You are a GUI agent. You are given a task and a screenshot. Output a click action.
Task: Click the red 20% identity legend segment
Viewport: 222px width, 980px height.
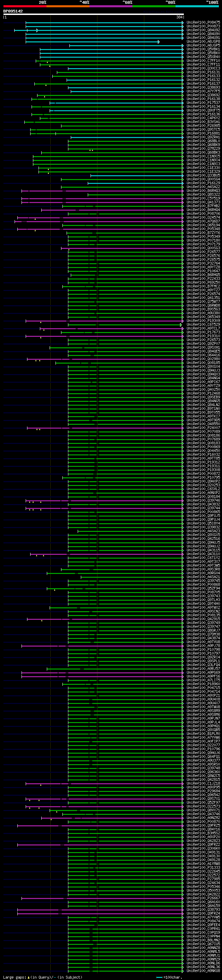pyautogui.click(x=25, y=6)
